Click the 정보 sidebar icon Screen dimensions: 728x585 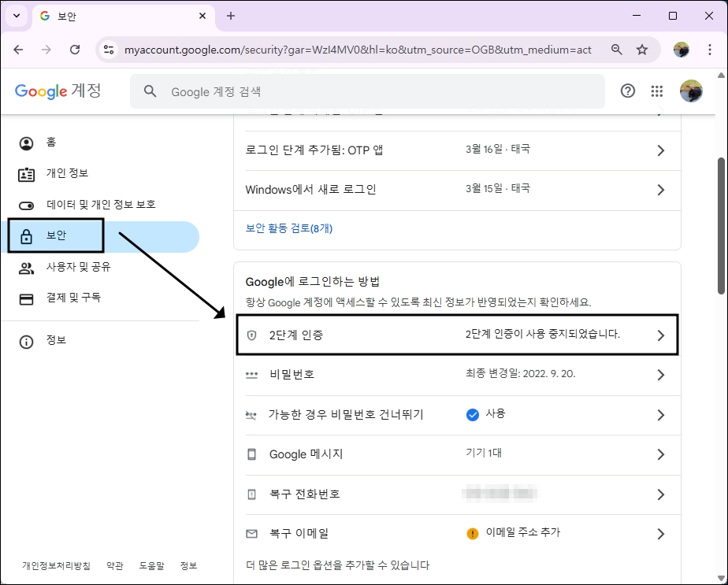click(x=47, y=340)
